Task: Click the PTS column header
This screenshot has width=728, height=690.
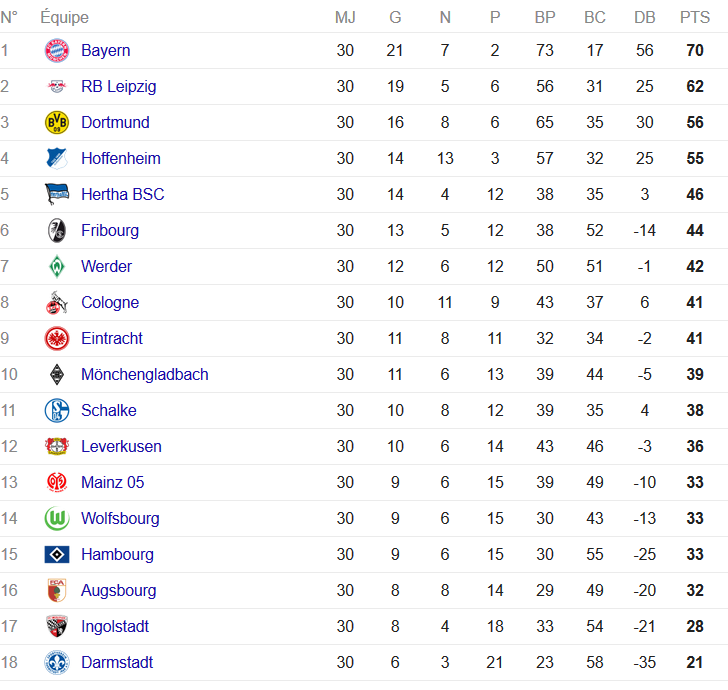Action: pos(695,17)
